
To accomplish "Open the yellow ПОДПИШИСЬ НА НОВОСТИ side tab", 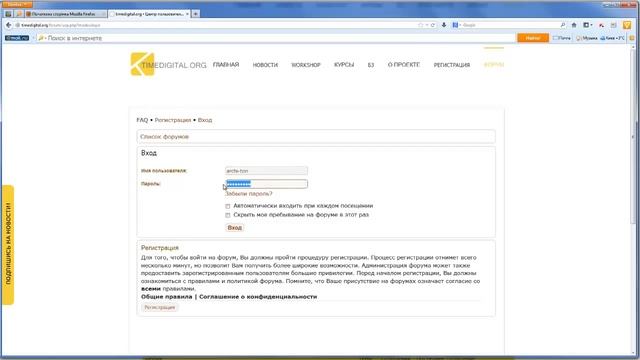I will point(8,245).
